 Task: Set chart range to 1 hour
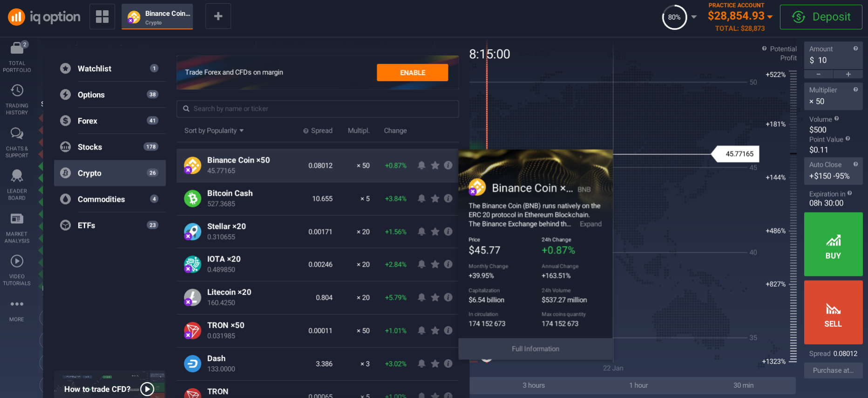[638, 385]
